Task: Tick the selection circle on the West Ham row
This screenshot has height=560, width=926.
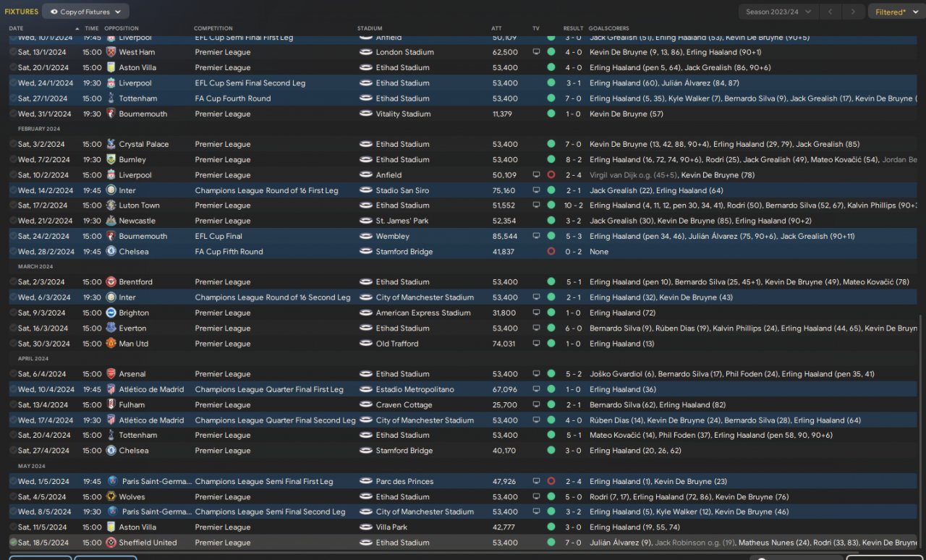Action: pos(13,52)
